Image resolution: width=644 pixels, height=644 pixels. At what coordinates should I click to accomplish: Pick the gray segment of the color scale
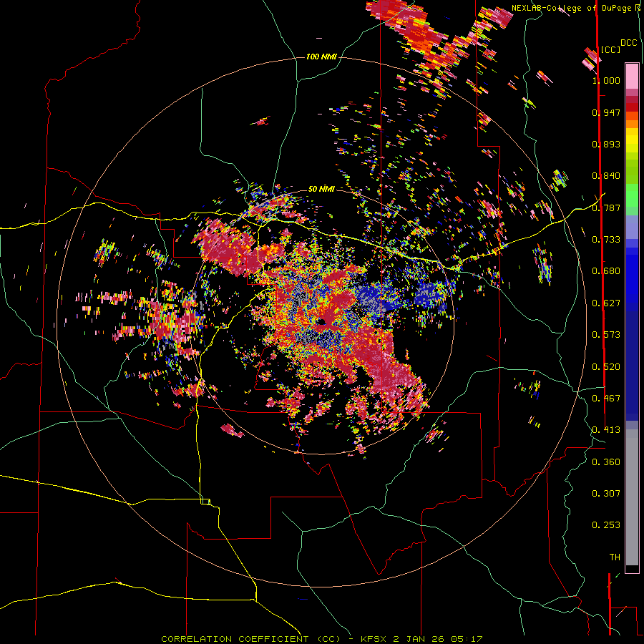pyautogui.click(x=632, y=497)
